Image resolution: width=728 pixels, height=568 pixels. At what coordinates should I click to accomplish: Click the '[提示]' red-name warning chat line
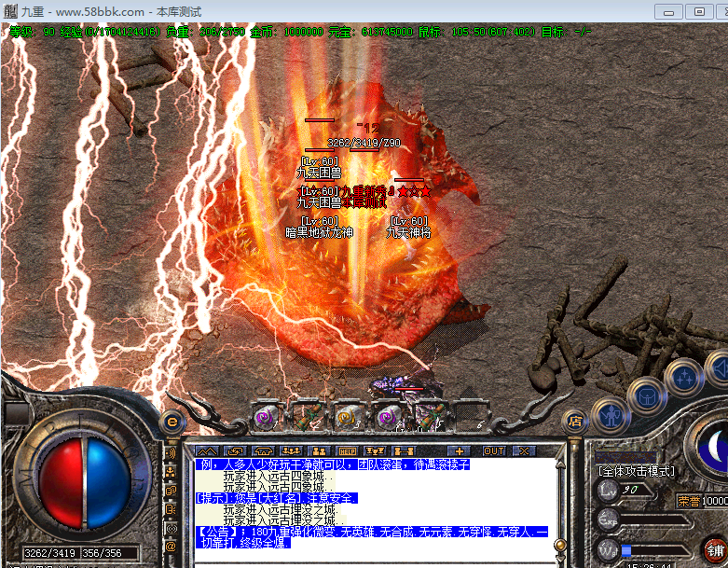pyautogui.click(x=277, y=498)
